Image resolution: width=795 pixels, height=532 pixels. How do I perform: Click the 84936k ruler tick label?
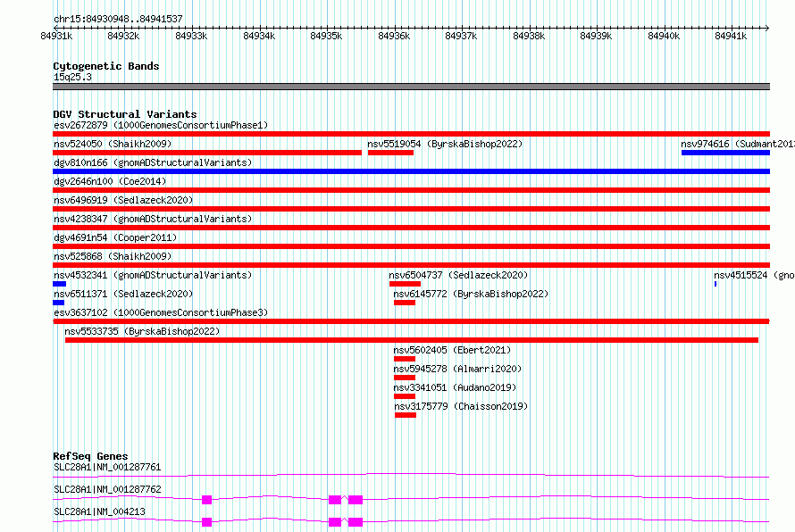[x=394, y=36]
